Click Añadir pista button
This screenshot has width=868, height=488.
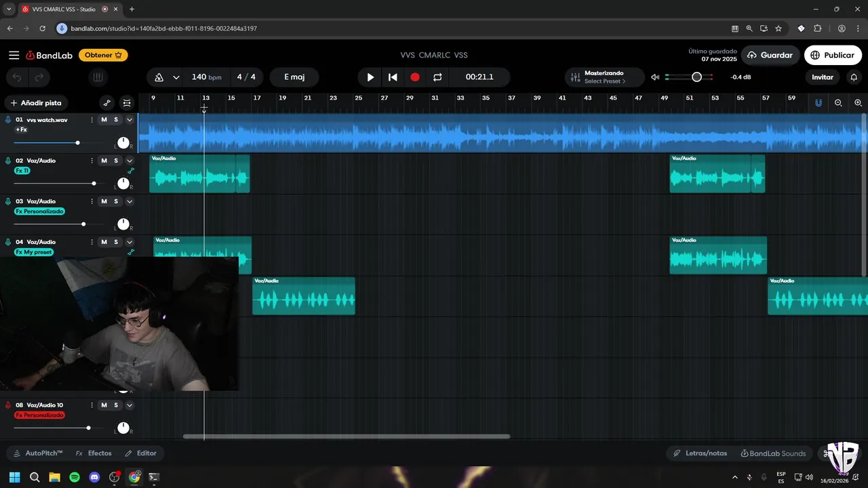coord(36,103)
